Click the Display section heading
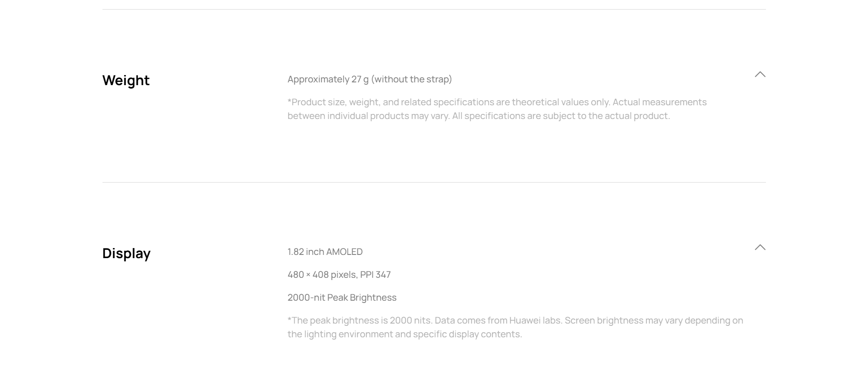The width and height of the screenshot is (868, 389). click(x=126, y=253)
